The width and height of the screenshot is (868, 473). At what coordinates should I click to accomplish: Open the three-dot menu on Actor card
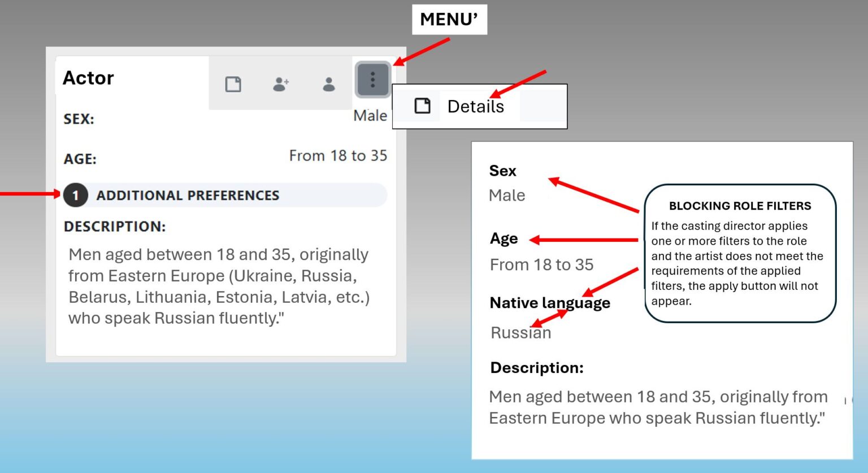point(372,80)
